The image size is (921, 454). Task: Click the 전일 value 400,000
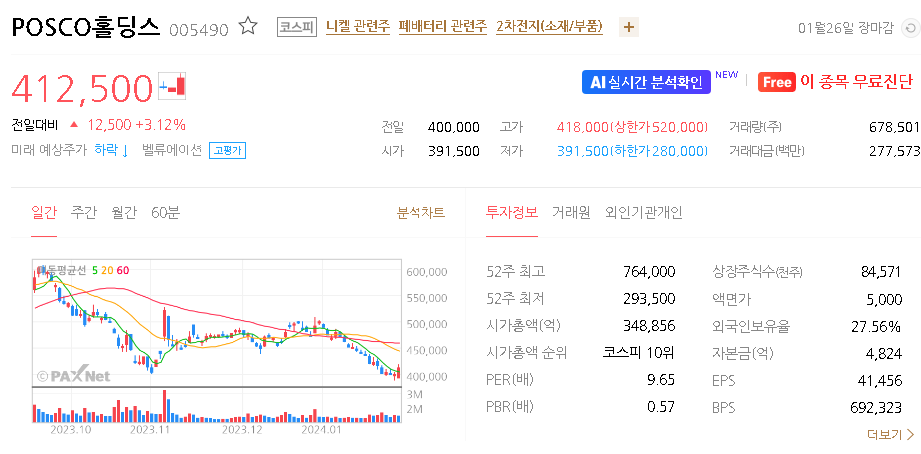pyautogui.click(x=454, y=127)
